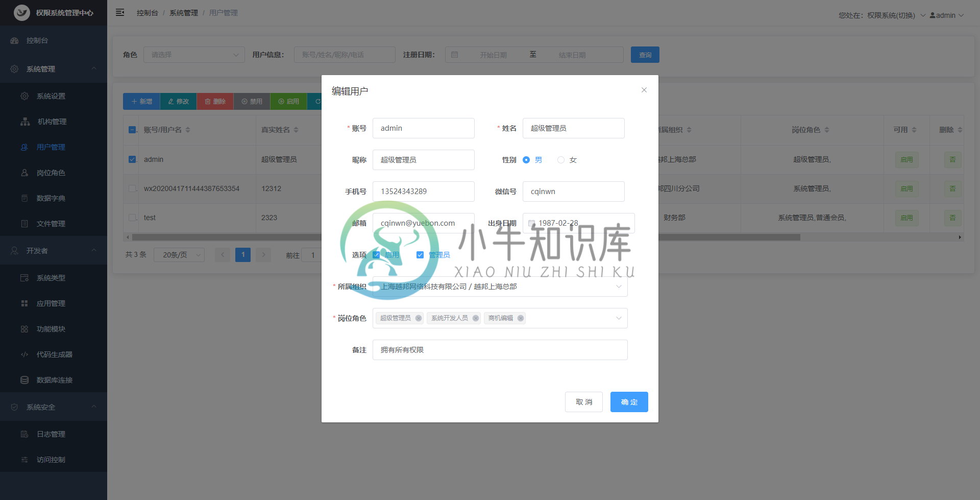Click the 用户信息 search input
Screen dimensions: 980x500
345,55
